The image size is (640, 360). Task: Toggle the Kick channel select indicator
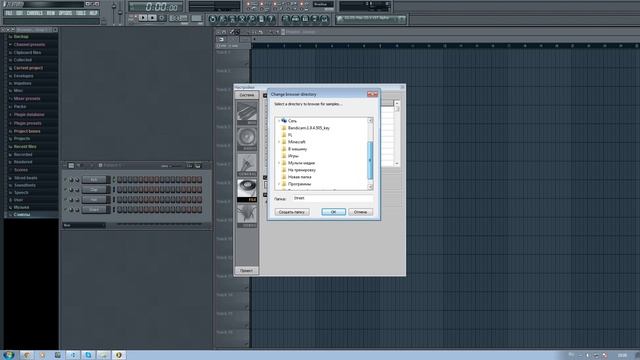114,180
